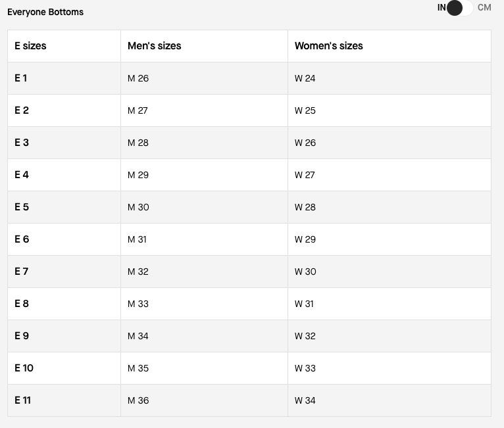
Task: Click the E sizes column header
Action: point(30,46)
